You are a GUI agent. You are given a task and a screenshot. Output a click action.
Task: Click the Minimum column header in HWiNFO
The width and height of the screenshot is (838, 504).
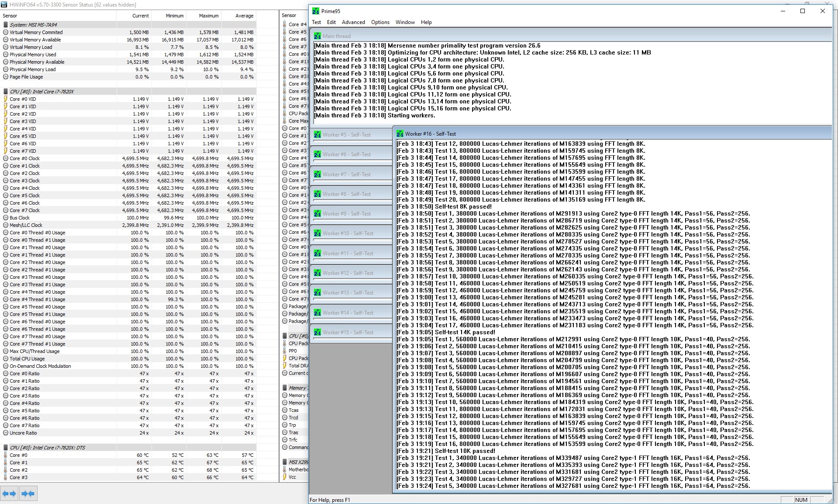169,16
